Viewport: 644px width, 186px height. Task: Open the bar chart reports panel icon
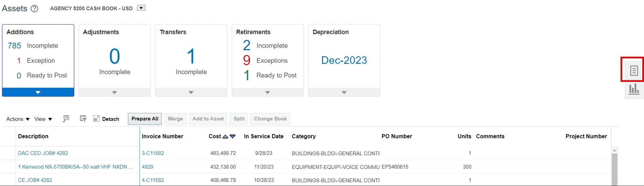(633, 89)
